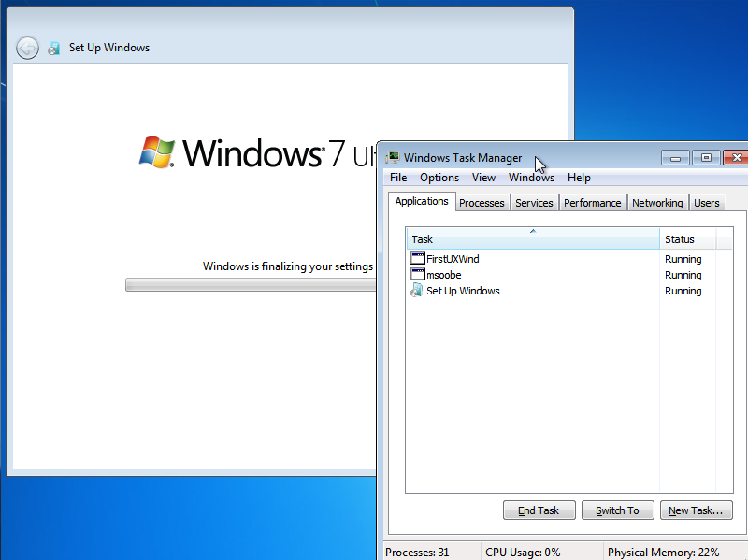This screenshot has width=748, height=560.
Task: Click Running status of FirstUXWnd
Action: coord(683,259)
